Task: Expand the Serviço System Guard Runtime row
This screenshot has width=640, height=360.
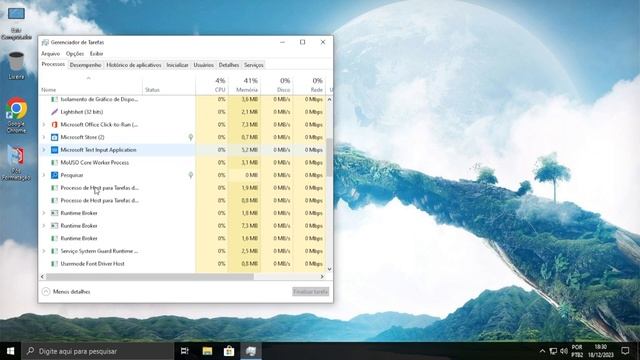Action: [x=44, y=251]
